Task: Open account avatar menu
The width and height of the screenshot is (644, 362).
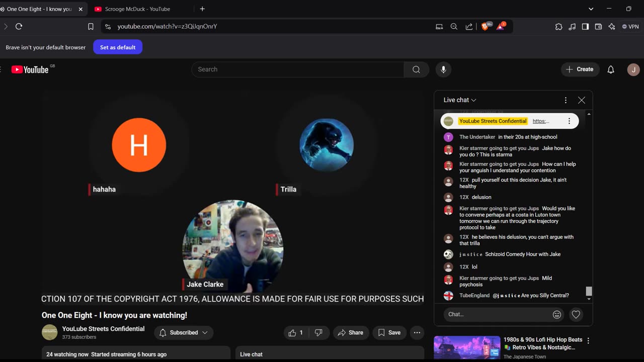Action: coord(633,69)
